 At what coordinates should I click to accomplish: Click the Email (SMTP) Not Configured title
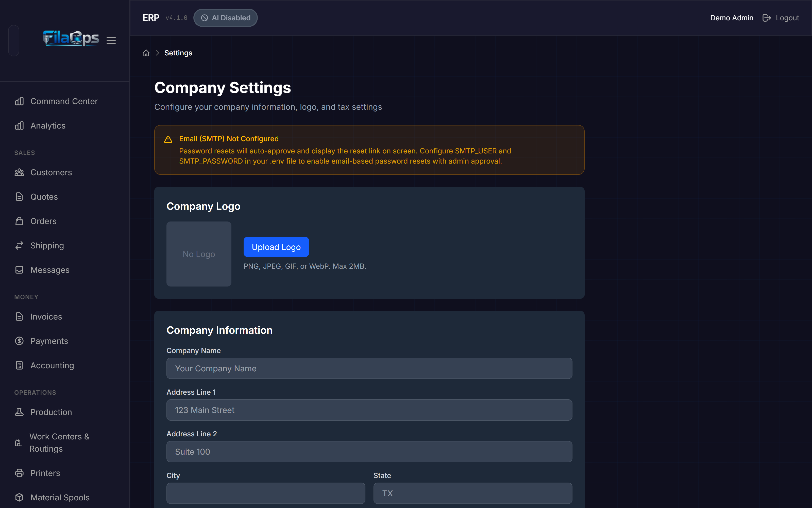click(x=229, y=139)
